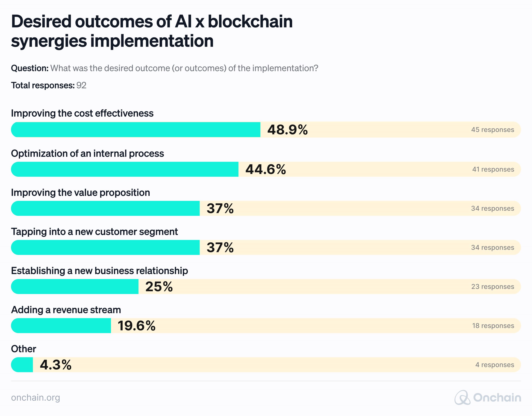Click the "Tapping into a new customer segment" label
Image resolution: width=532 pixels, height=416 pixels.
pos(95,232)
